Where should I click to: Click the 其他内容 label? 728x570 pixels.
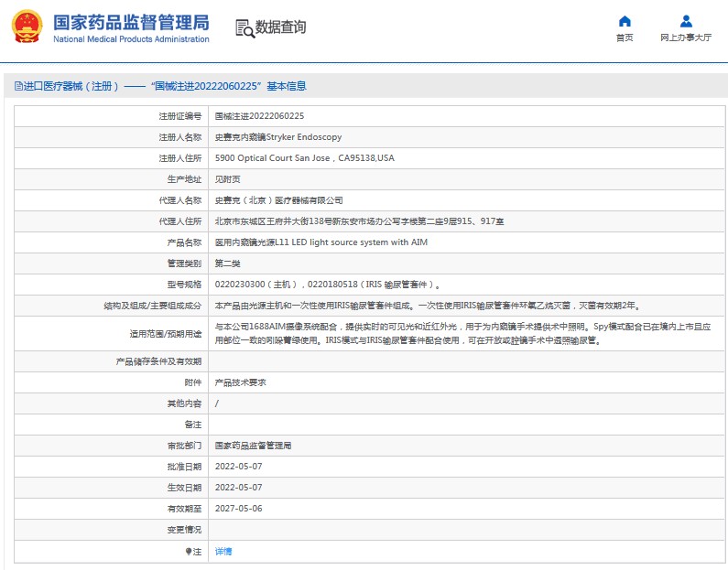click(x=184, y=403)
